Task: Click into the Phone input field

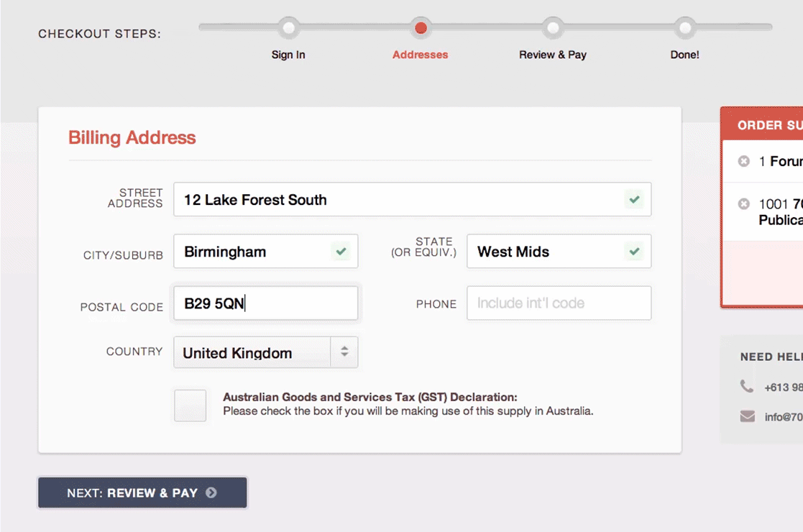Action: coord(559,303)
